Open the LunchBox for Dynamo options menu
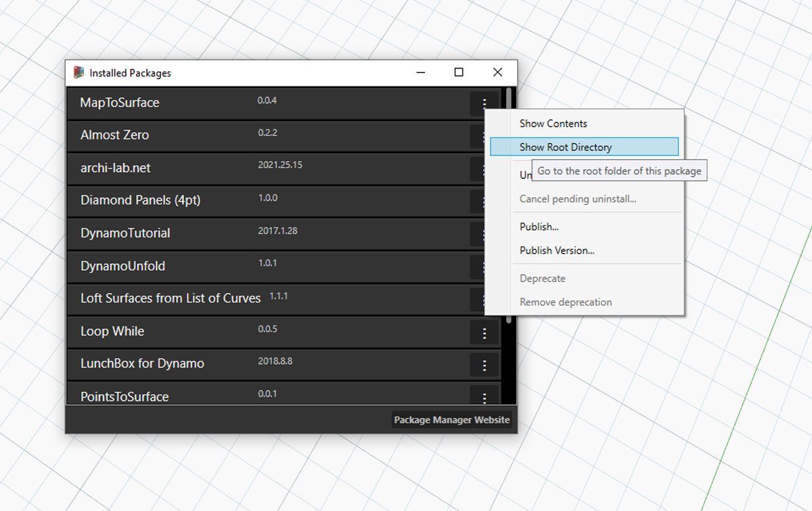 [484, 365]
